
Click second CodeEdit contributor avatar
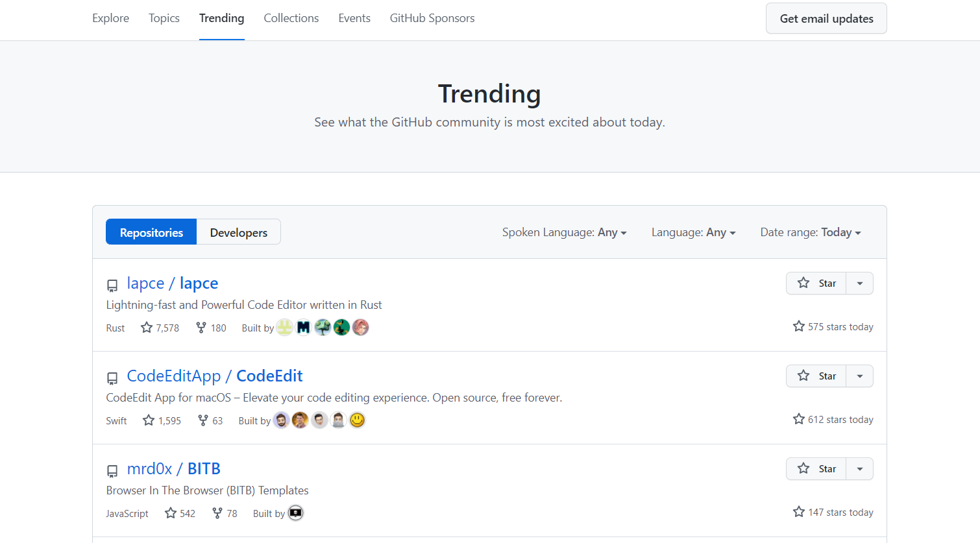(x=300, y=420)
